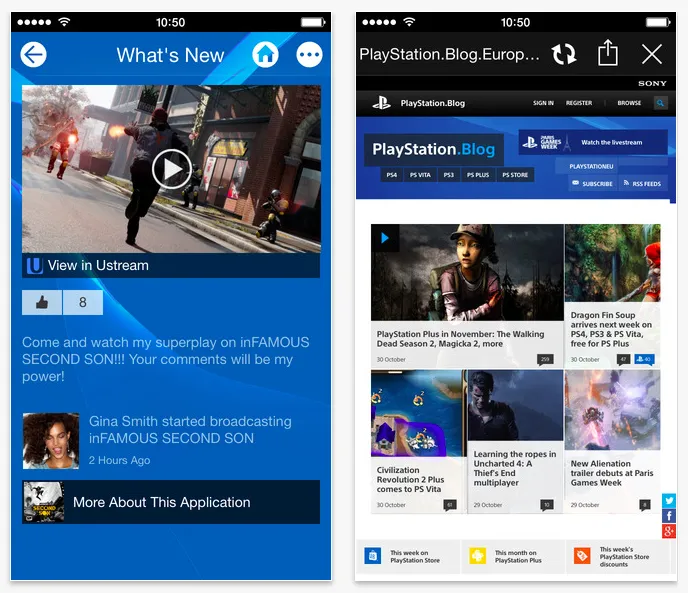Click the Facebook share icon
Image resolution: width=688 pixels, height=593 pixels.
point(669,516)
